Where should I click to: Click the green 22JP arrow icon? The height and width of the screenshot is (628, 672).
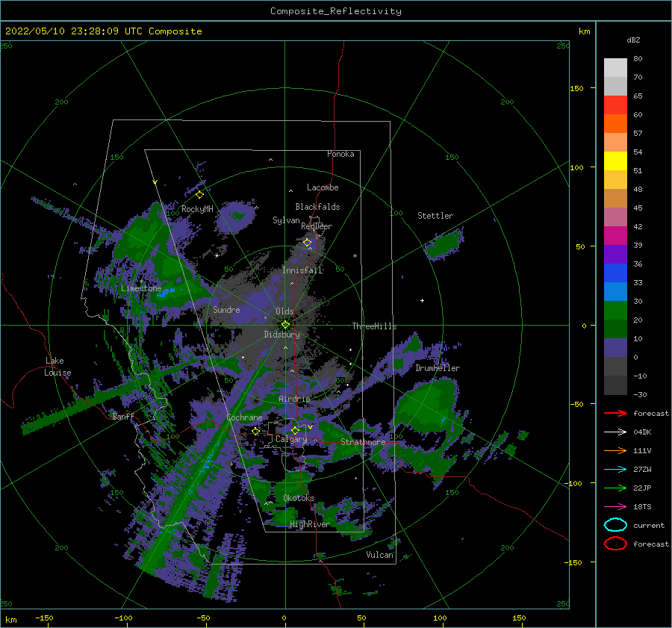[x=615, y=488]
